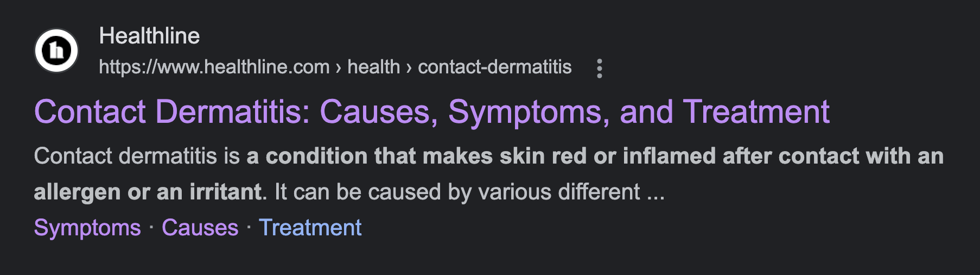Click the Healthline site name
980x275 pixels.
click(x=149, y=36)
